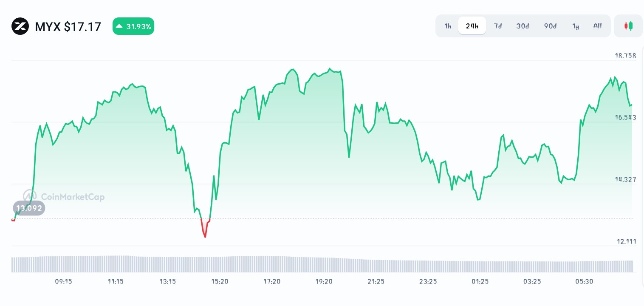
Task: Click the 13.092 open-price label
Action: point(28,208)
